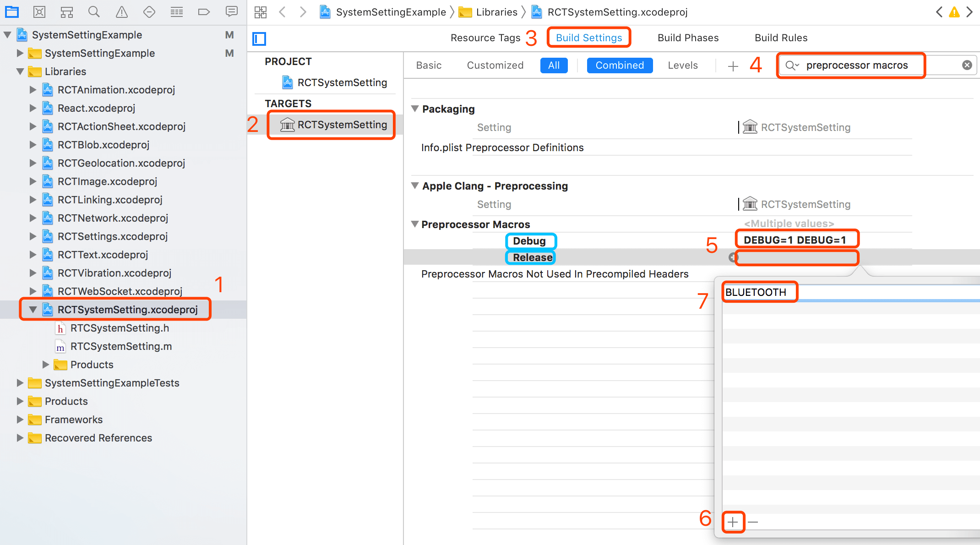The height and width of the screenshot is (545, 980).
Task: Select Combined view mode
Action: [620, 65]
